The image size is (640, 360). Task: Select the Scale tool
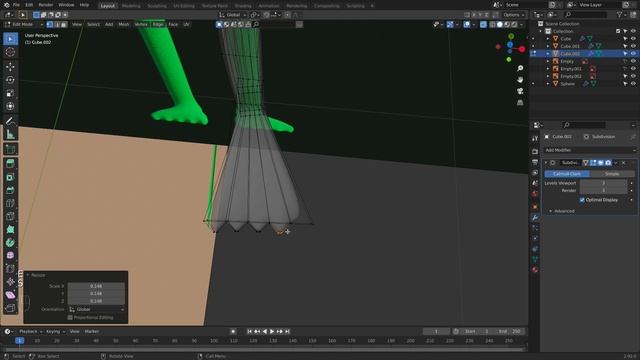10,93
